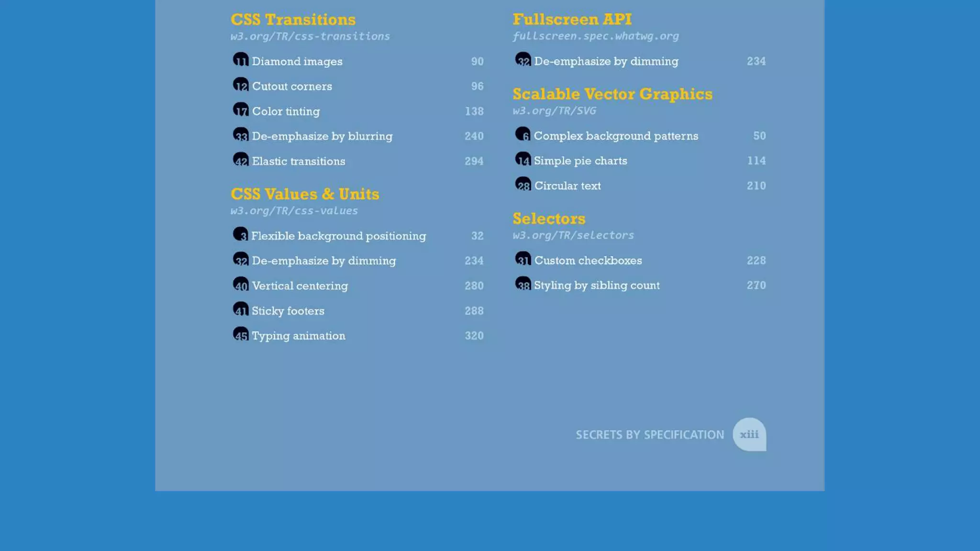Click the Scalable Vector Graphics heading
The width and height of the screenshot is (980, 551).
612,94
